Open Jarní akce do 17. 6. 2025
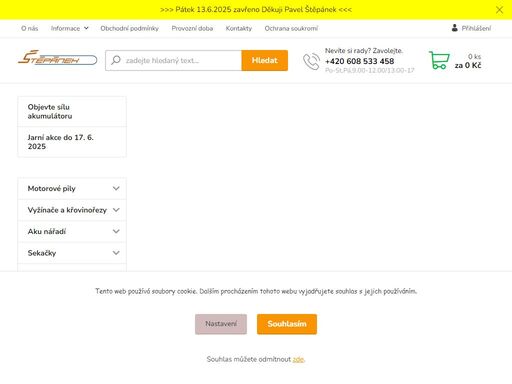This screenshot has width=512, height=384. pyautogui.click(x=72, y=142)
